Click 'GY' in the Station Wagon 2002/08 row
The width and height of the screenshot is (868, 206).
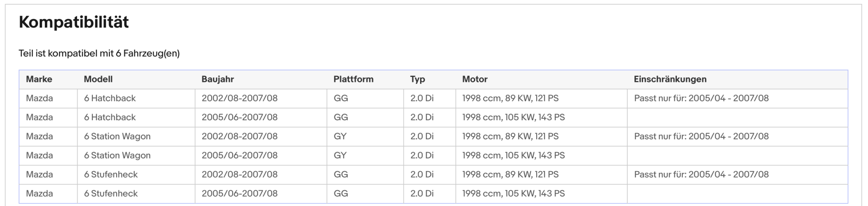point(340,136)
